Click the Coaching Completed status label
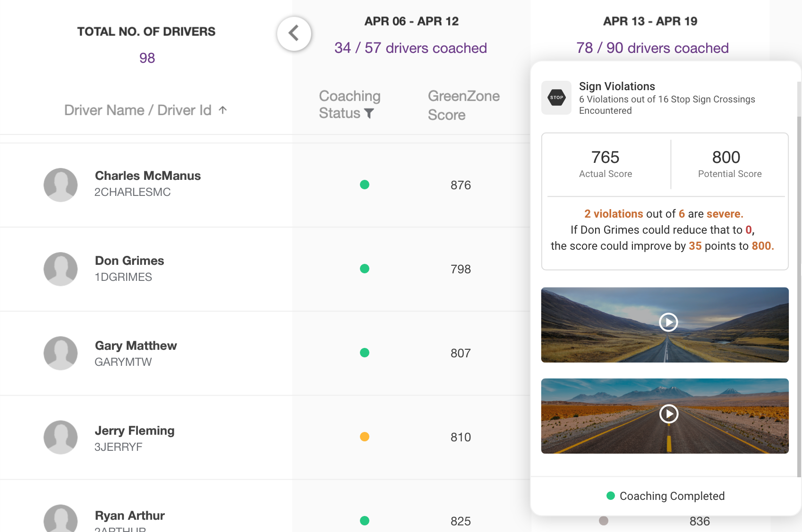 (x=672, y=496)
